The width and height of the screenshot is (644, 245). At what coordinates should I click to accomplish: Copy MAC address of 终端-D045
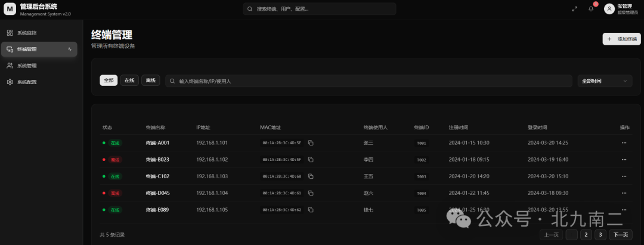click(311, 193)
